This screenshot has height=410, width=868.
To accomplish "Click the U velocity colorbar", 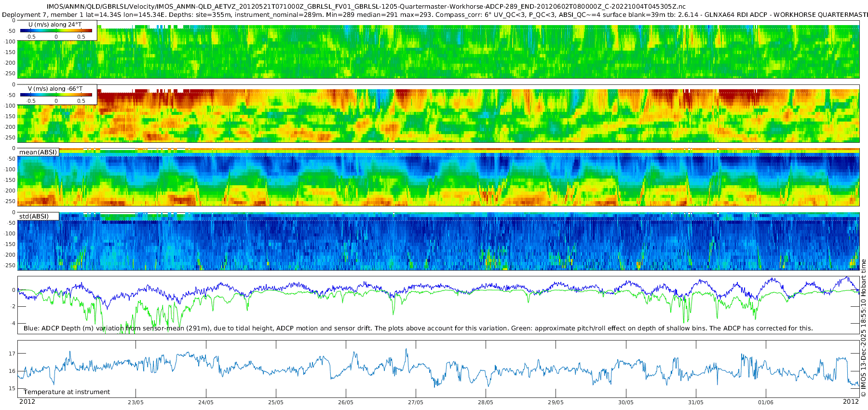I will (56, 30).
